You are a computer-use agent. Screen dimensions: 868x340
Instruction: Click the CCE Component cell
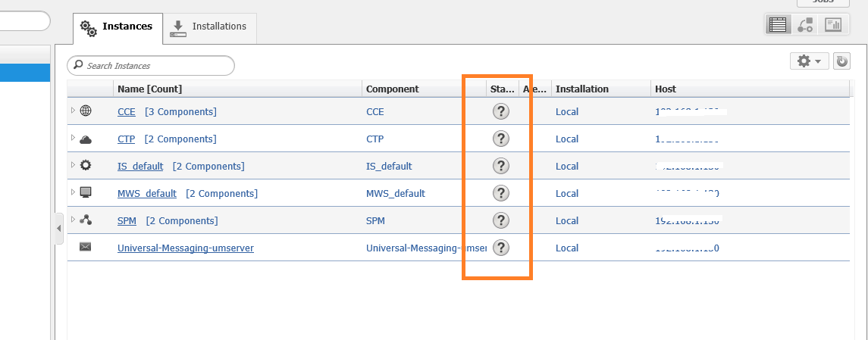374,111
